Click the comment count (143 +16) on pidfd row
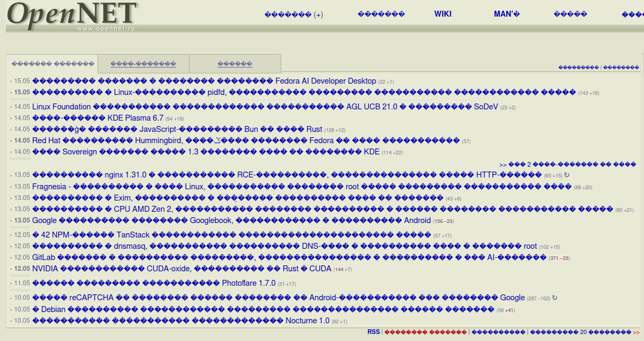644x341 pixels. [x=588, y=93]
